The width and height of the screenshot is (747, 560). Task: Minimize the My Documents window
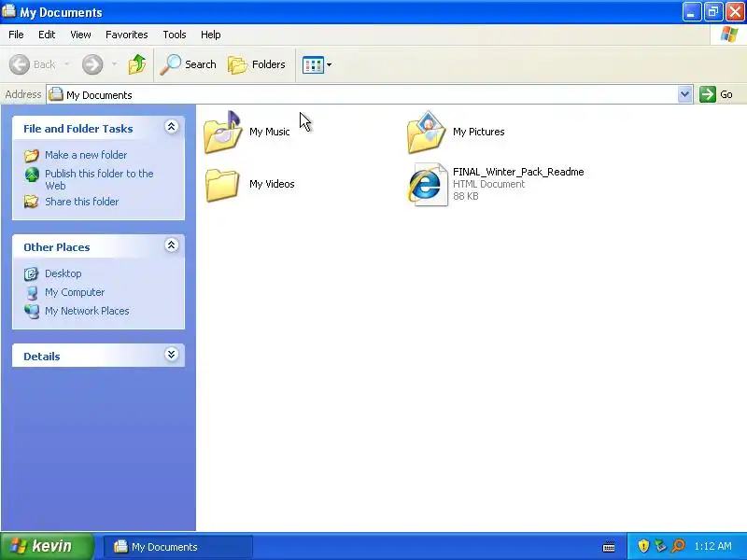(691, 12)
